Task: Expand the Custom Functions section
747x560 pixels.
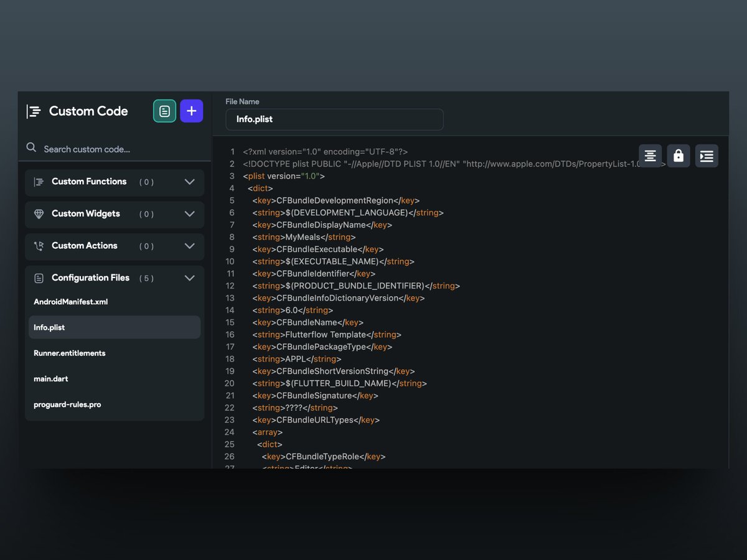Action: tap(190, 182)
